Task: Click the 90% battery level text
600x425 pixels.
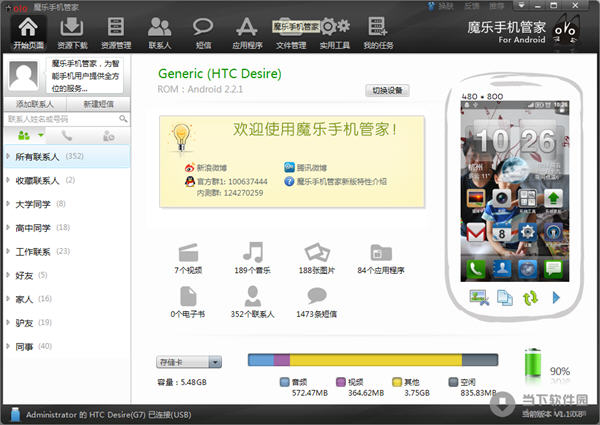Action: 560,371
